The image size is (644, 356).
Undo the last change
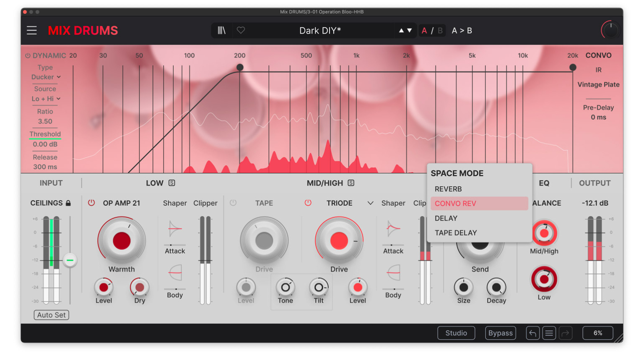coord(532,333)
